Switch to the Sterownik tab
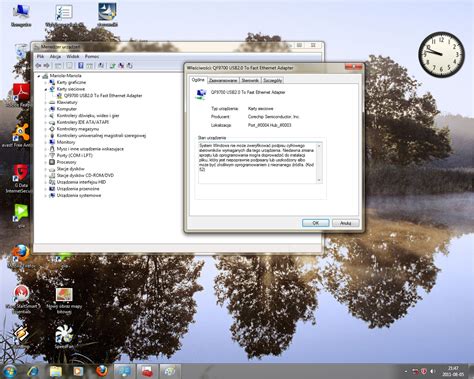Image resolution: width=474 pixels, height=379 pixels. (x=250, y=80)
